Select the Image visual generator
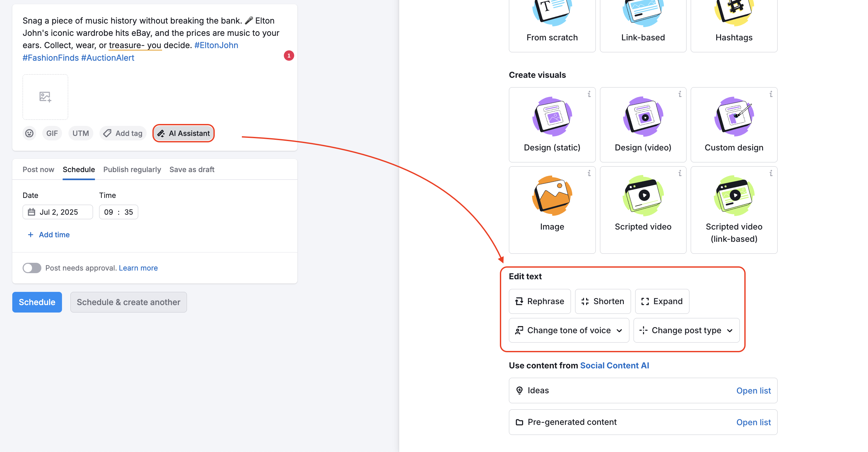The image size is (868, 452). (552, 210)
